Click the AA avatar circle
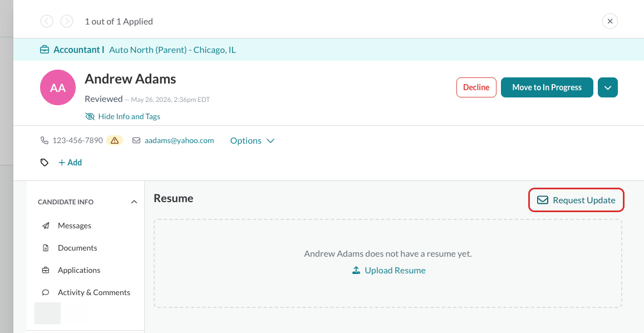This screenshot has width=644, height=333. [x=57, y=87]
